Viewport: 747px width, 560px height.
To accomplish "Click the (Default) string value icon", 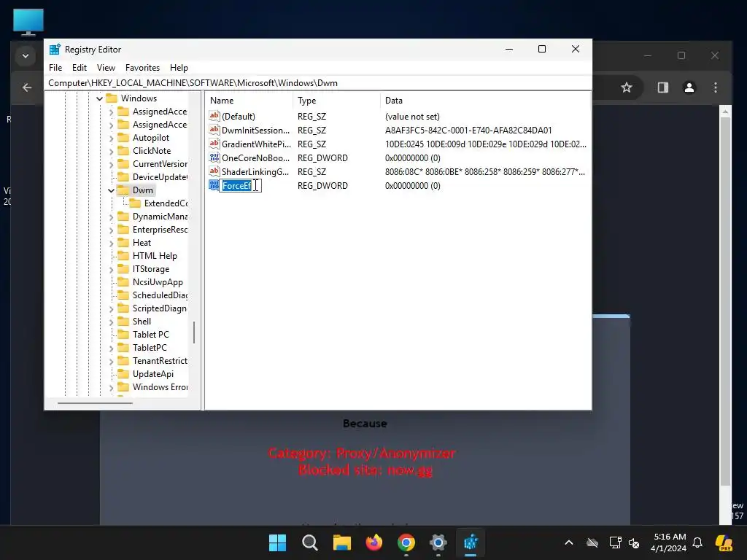I will click(x=214, y=116).
